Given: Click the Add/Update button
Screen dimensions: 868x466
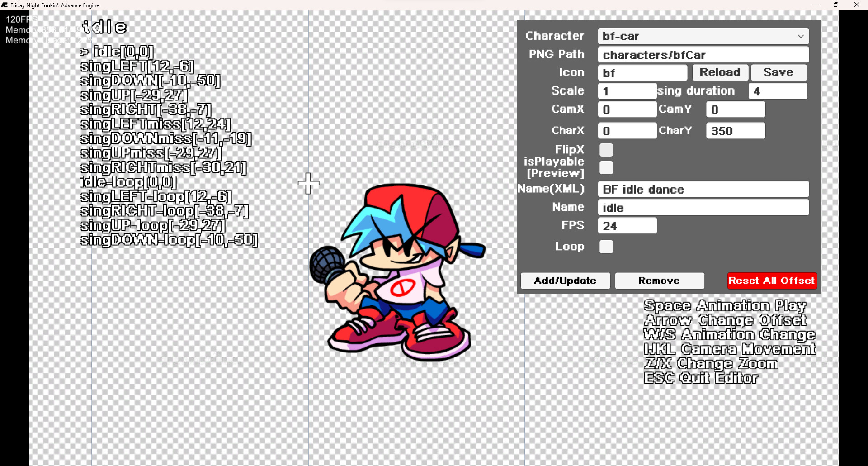Looking at the screenshot, I should point(565,281).
